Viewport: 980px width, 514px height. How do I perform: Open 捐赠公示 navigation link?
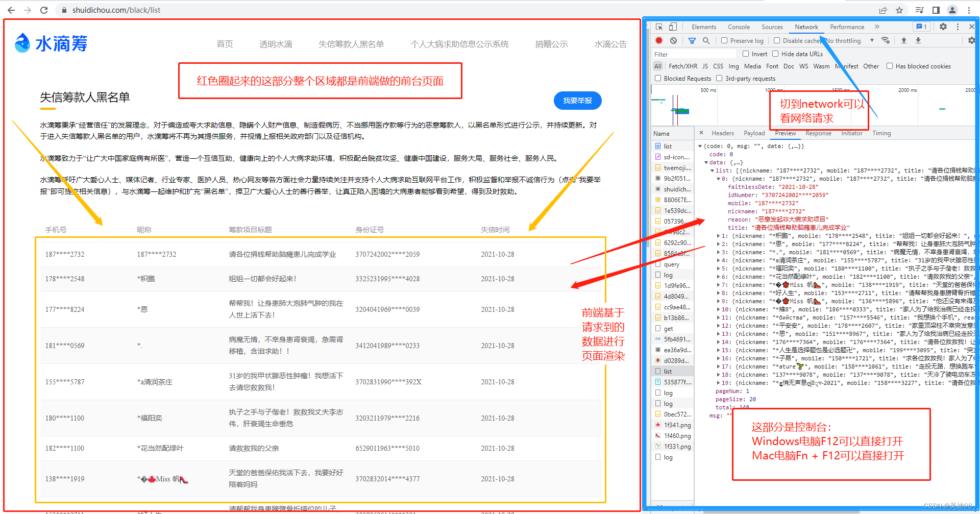click(x=551, y=44)
